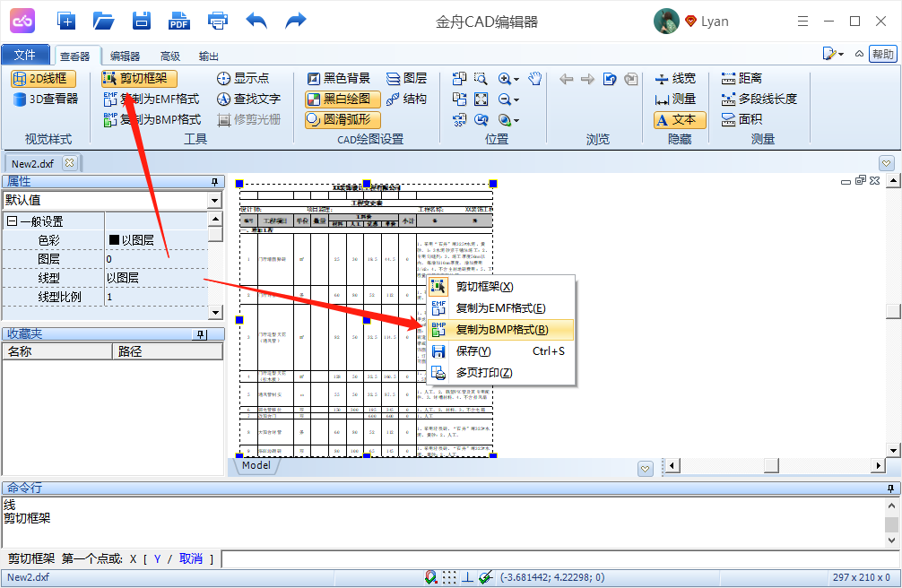Viewport: 902px width, 588px height.
Task: Activate the 文本 hide tool
Action: [x=679, y=119]
